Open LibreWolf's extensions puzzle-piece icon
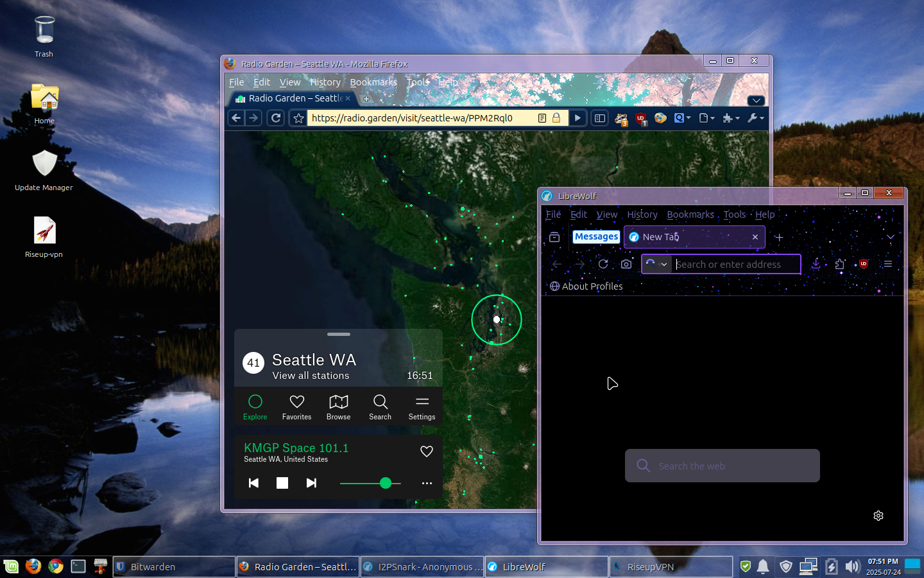The image size is (924, 578). pos(841,264)
